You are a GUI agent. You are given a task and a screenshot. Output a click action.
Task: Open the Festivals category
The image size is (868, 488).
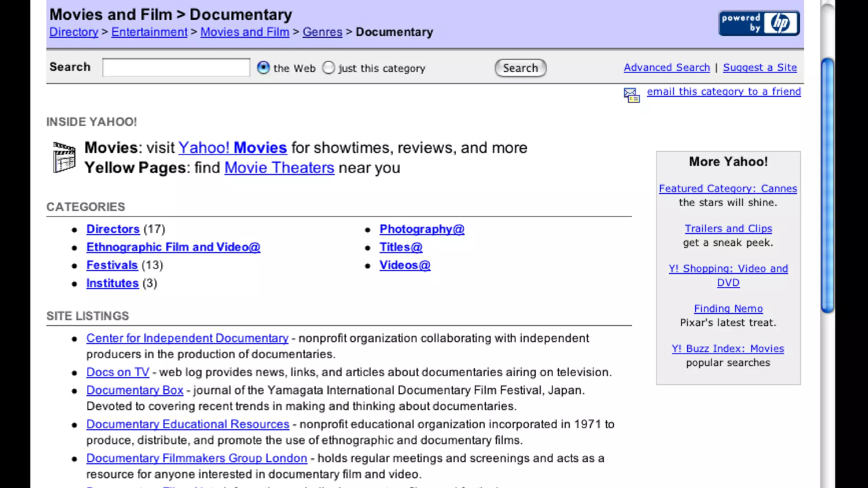tap(112, 265)
